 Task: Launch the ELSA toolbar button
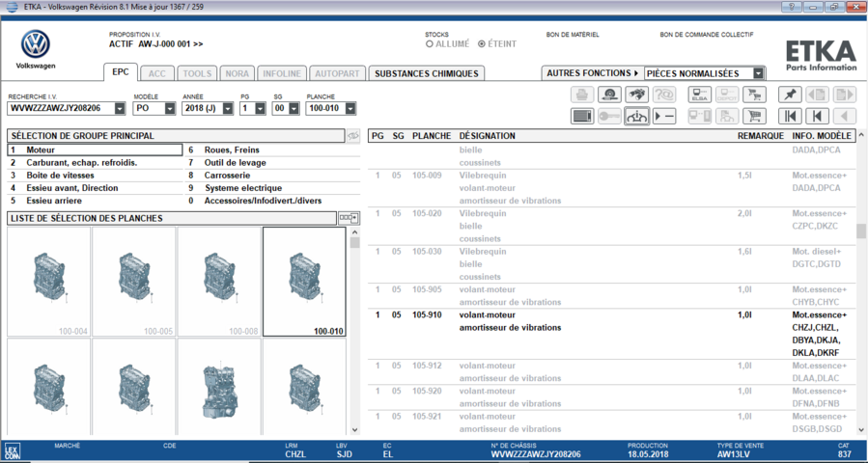(700, 95)
